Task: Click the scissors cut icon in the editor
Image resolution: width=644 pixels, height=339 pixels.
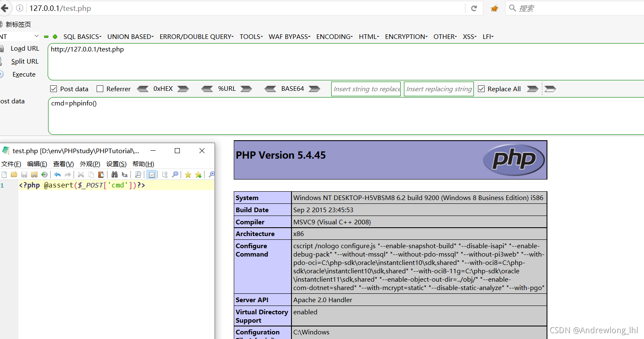Action: 81,175
